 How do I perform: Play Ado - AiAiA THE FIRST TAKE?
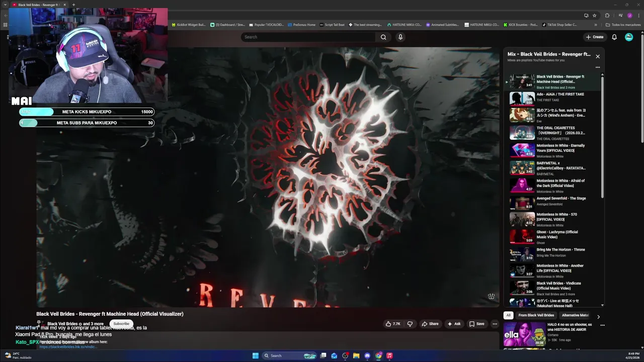pyautogui.click(x=553, y=98)
